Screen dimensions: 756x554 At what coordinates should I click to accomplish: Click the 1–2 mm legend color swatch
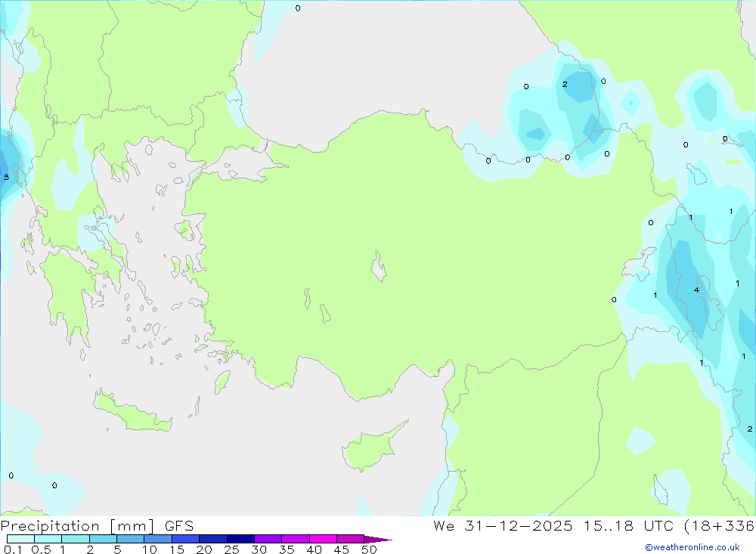76,539
